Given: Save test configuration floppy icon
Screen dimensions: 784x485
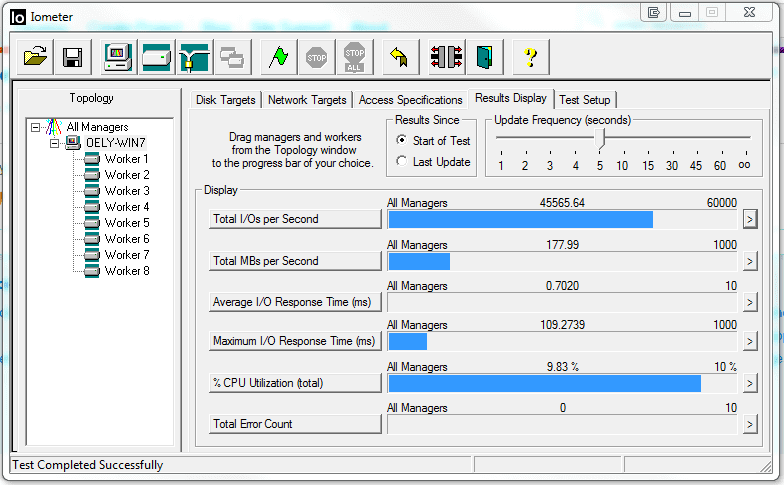Looking at the screenshot, I should tap(72, 57).
